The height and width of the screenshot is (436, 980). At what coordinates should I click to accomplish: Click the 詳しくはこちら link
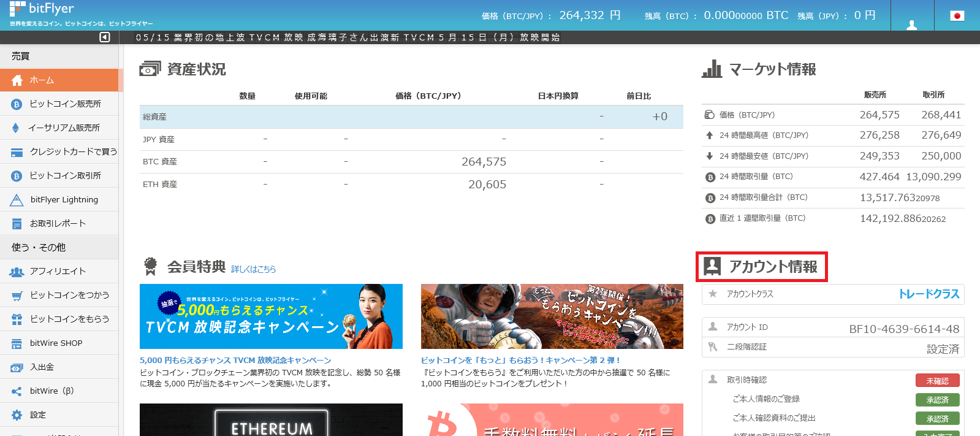pyautogui.click(x=253, y=269)
